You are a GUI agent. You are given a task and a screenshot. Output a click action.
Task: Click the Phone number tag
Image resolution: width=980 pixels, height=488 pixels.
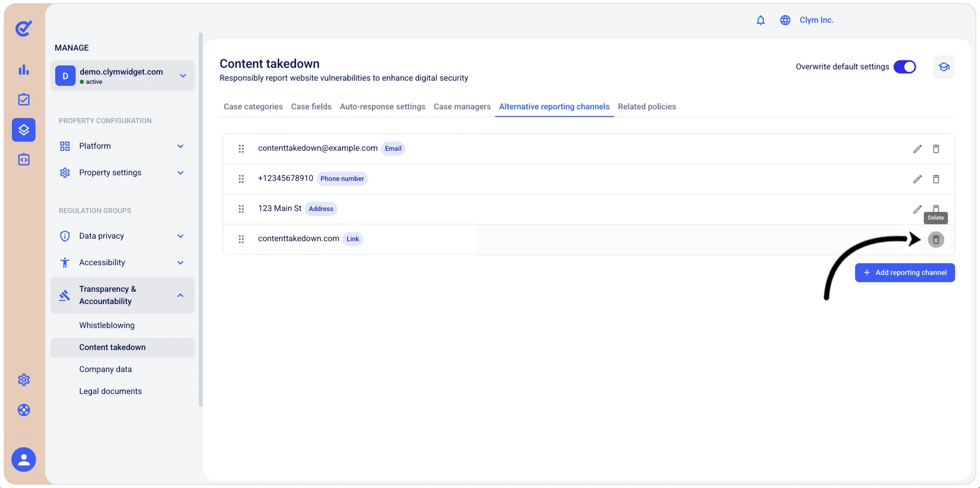(342, 179)
